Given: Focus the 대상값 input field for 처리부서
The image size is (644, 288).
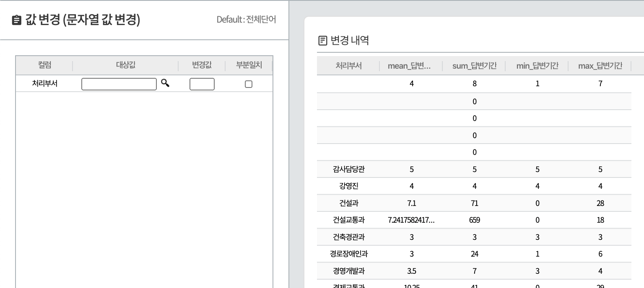Looking at the screenshot, I should click(119, 84).
